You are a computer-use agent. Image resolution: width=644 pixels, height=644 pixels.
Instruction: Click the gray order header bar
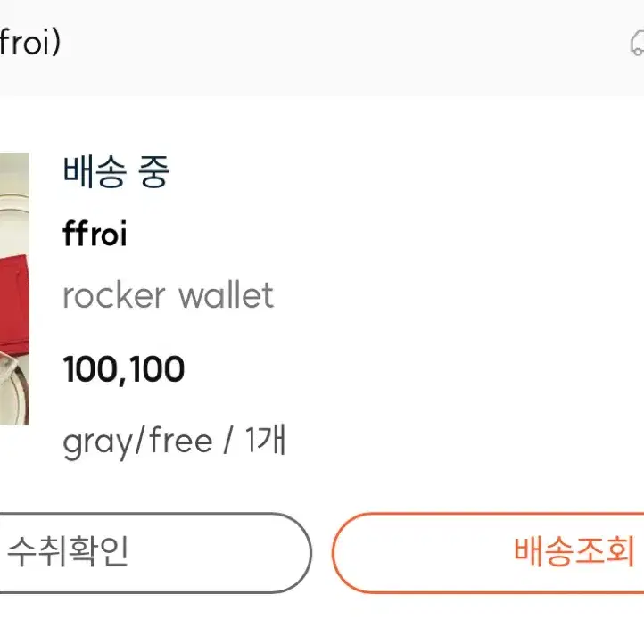click(322, 48)
